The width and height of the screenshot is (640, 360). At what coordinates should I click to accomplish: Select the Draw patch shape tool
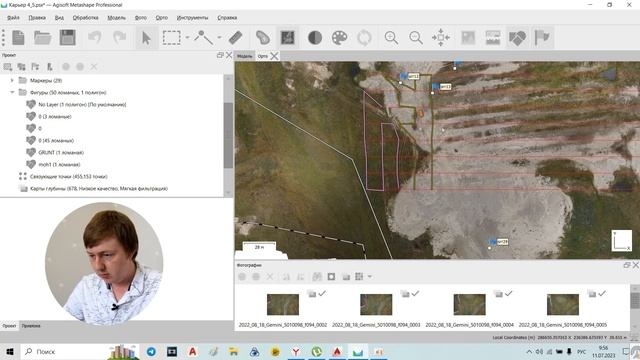pyautogui.click(x=262, y=38)
